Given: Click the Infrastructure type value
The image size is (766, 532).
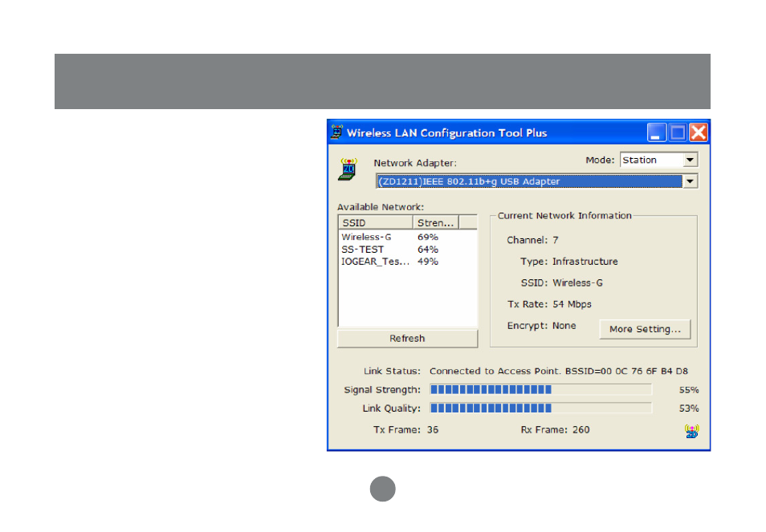Looking at the screenshot, I should point(585,262).
